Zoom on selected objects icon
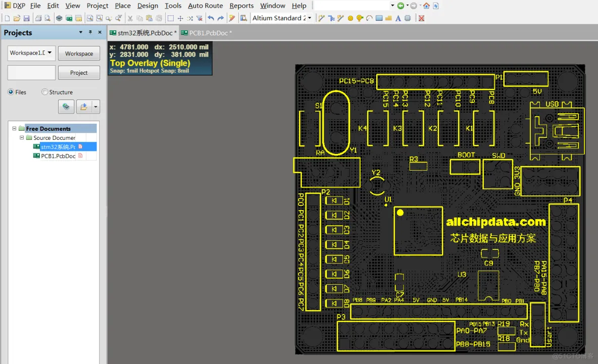This screenshot has height=364, width=598. pyautogui.click(x=109, y=18)
